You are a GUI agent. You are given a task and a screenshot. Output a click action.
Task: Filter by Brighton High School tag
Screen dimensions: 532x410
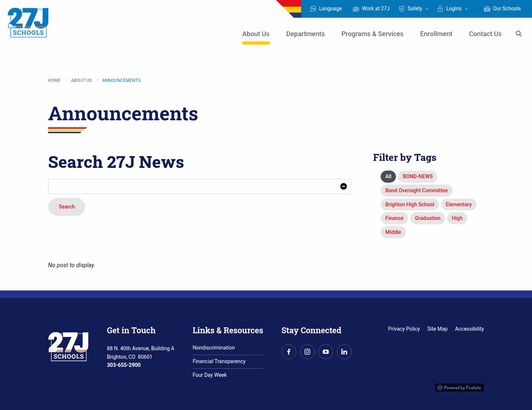410,204
